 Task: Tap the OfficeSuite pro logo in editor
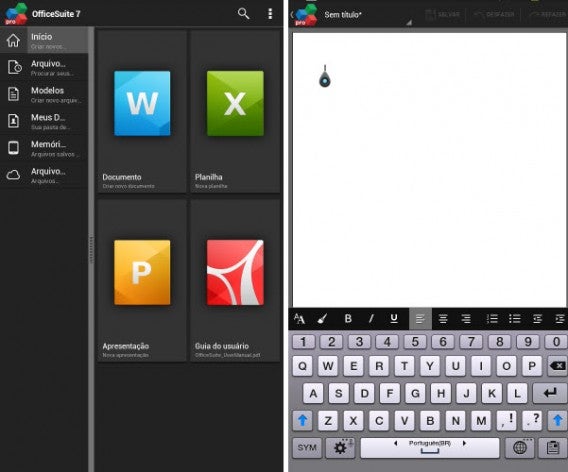[x=305, y=14]
